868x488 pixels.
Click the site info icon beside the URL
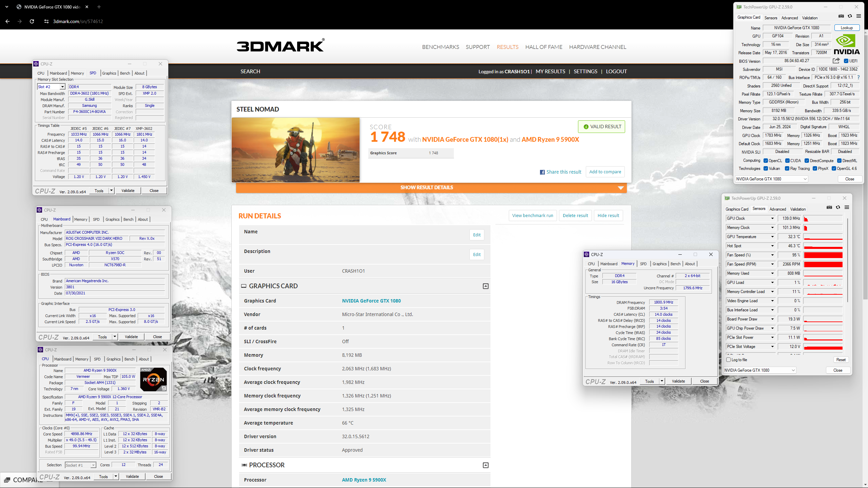pyautogui.click(x=46, y=21)
